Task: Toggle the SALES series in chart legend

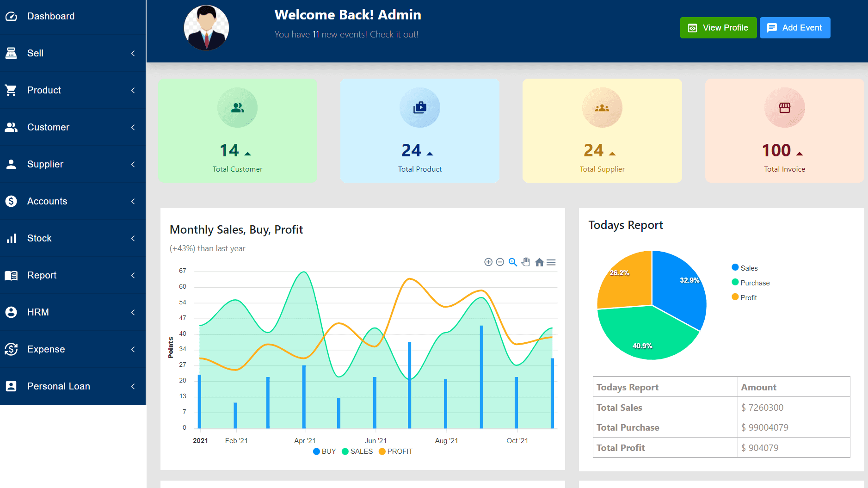Action: point(357,451)
